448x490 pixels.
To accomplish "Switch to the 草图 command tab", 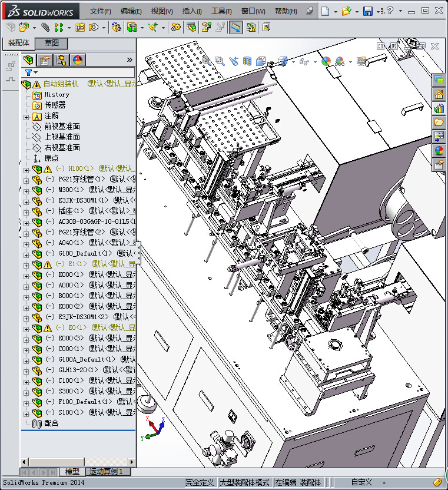I will coord(52,43).
